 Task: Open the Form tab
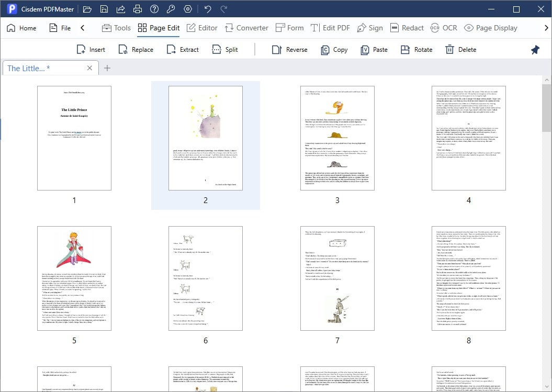pyautogui.click(x=289, y=28)
